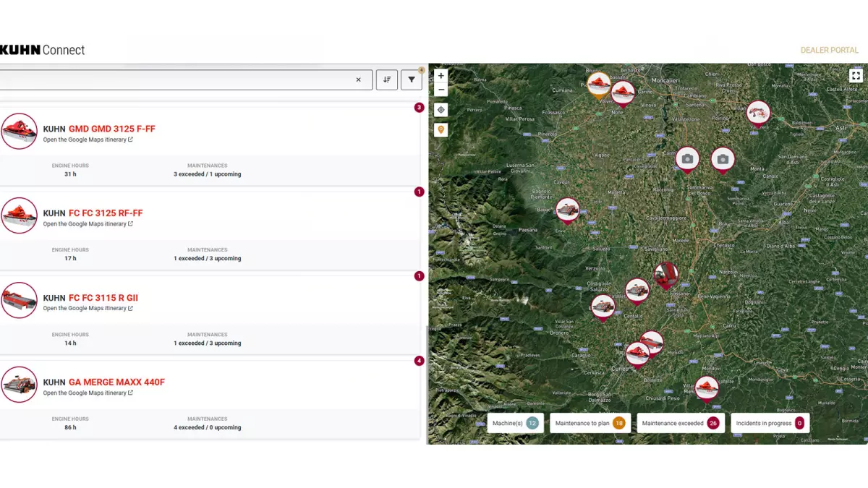
Task: Enter fullscreen map view
Action: tap(856, 75)
